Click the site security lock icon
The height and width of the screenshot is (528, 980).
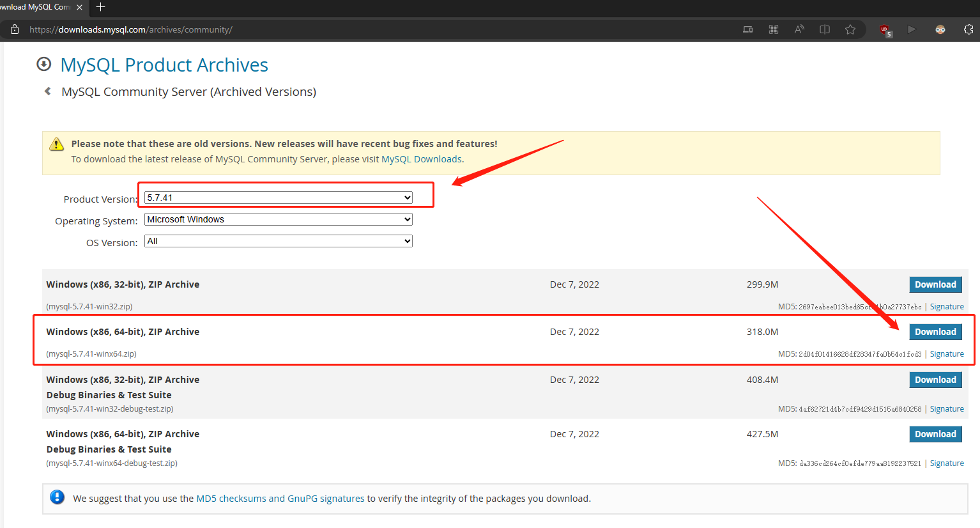pyautogui.click(x=15, y=29)
